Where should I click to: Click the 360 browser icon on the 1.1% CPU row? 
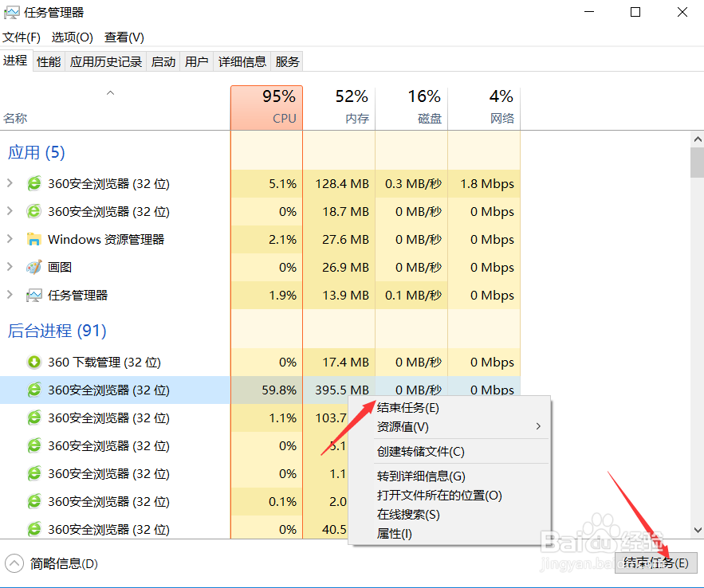pyautogui.click(x=34, y=417)
